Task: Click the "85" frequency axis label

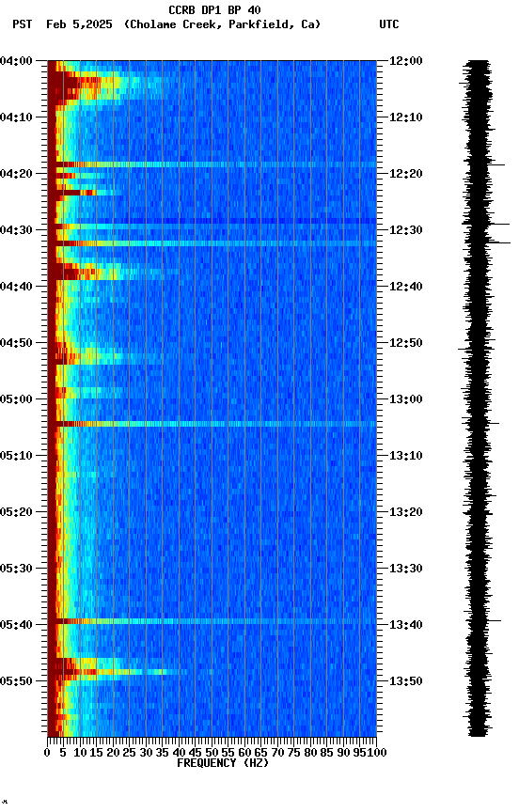Action: coord(327,754)
